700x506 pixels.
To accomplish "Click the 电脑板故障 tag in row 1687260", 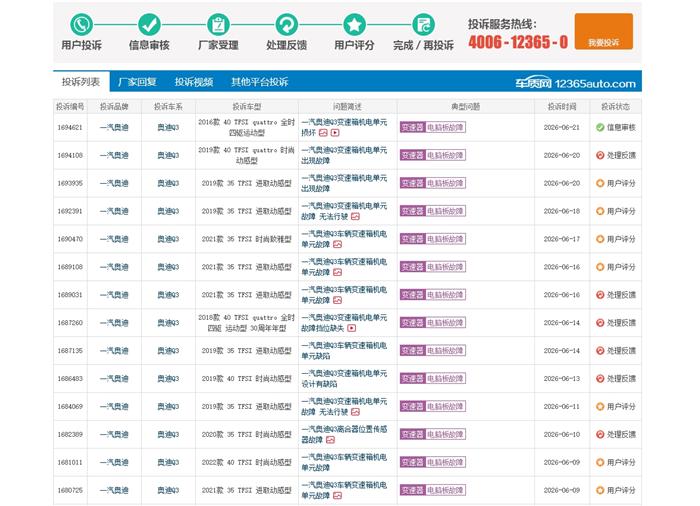I will tap(445, 322).
